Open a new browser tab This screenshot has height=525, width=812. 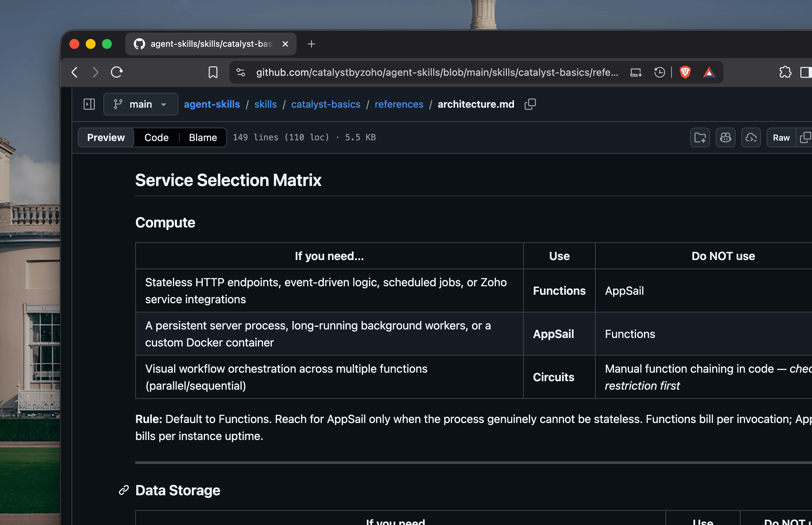click(x=311, y=44)
